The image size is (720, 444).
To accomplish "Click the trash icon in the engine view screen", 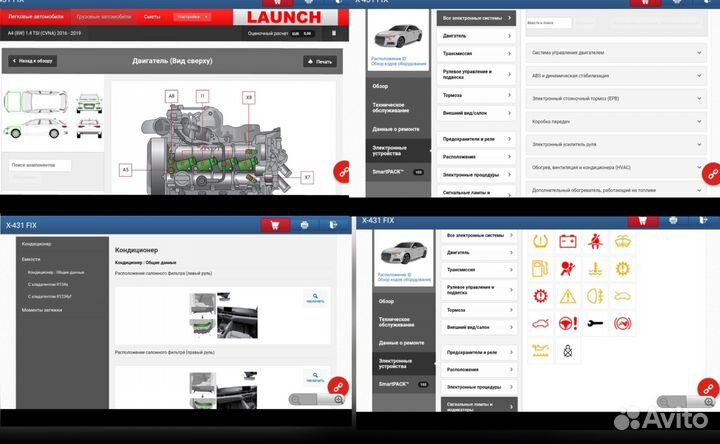I will [334, 33].
